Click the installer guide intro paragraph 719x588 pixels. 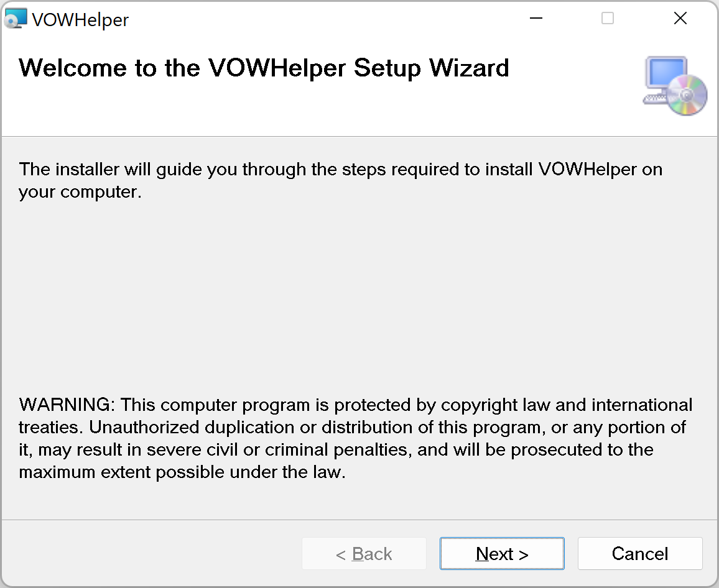tap(340, 170)
